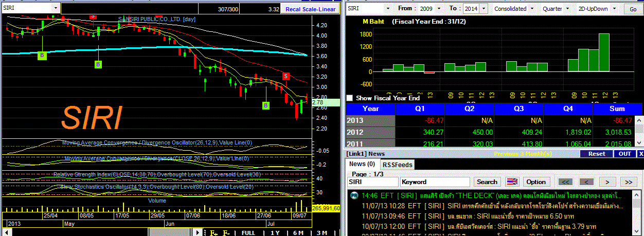Open the news Option button

pos(536,182)
